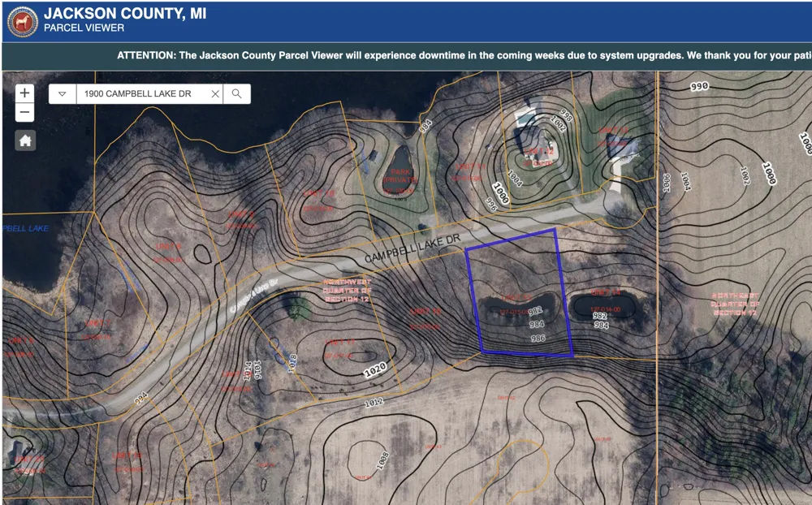Image resolution: width=812 pixels, height=505 pixels.
Task: Click the 994 contour label
Action: point(140,398)
